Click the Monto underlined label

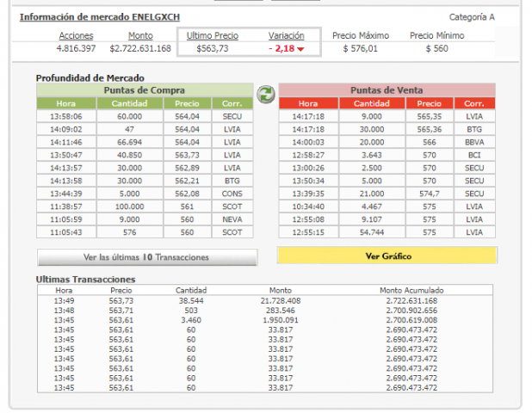[x=140, y=35]
